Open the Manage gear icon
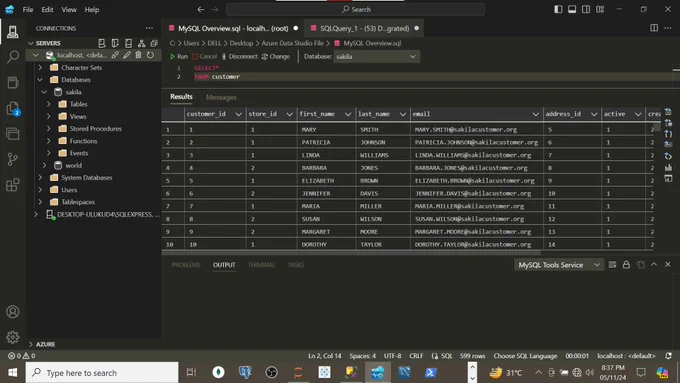680x383 pixels. click(13, 337)
